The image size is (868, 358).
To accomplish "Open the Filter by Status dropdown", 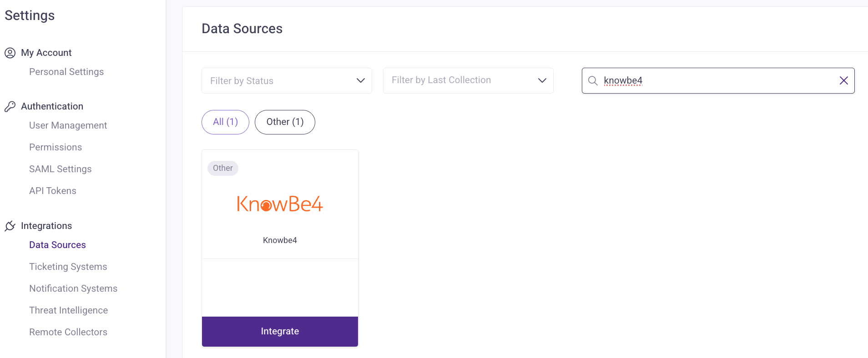I will 286,80.
